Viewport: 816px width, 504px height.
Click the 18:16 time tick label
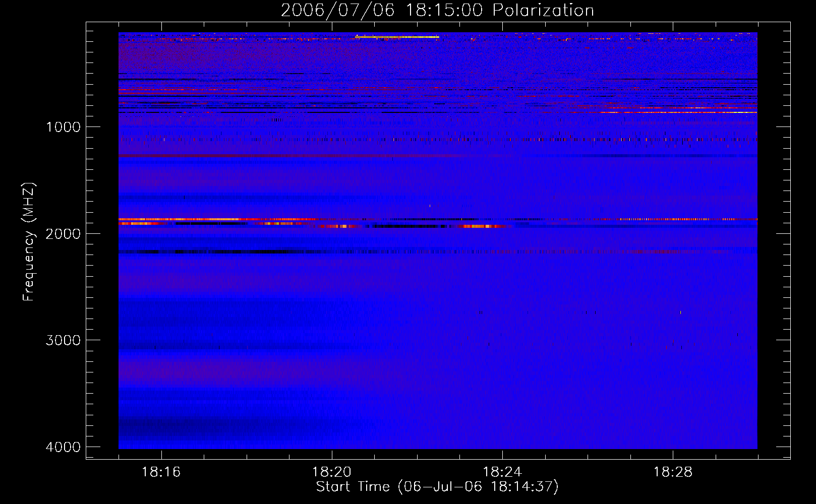click(x=161, y=472)
